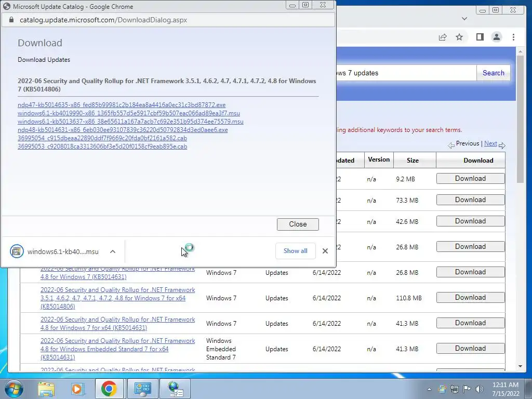The width and height of the screenshot is (532, 399).
Task: Click the catalog Search button
Action: pyautogui.click(x=494, y=73)
